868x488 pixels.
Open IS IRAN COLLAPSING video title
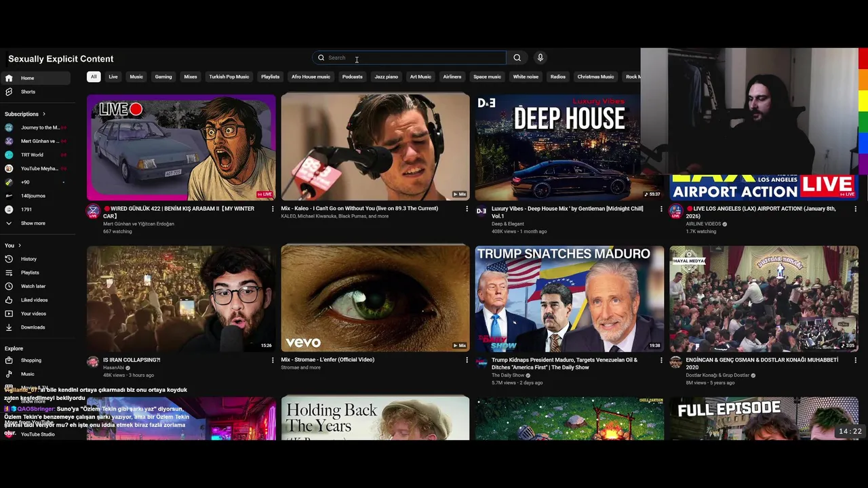pos(132,360)
